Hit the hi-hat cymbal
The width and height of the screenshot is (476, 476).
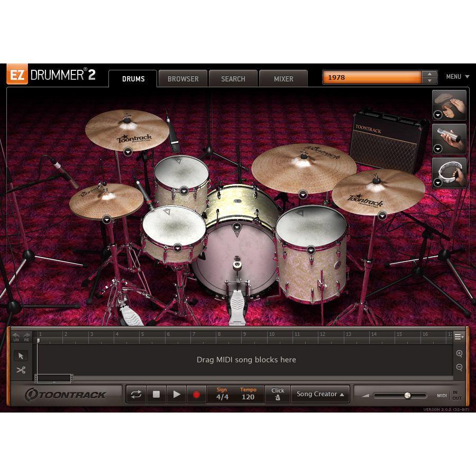tap(106, 200)
